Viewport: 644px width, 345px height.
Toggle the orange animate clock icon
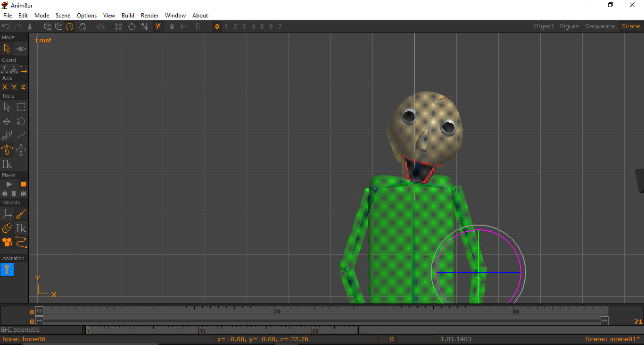pos(70,26)
